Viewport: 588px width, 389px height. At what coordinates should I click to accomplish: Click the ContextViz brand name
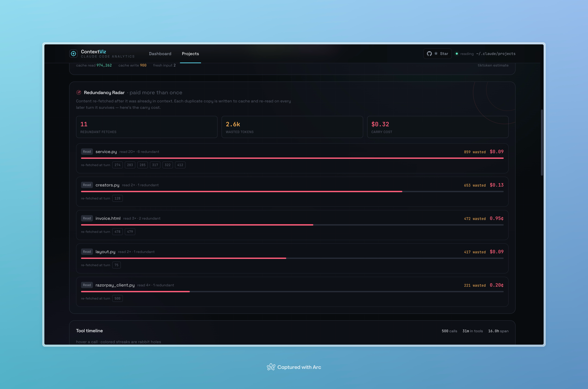pos(93,52)
